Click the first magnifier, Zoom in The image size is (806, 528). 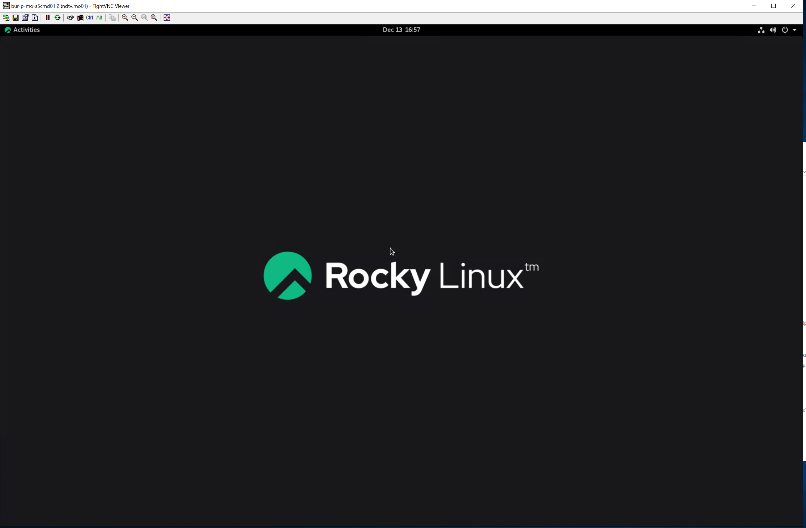(x=125, y=17)
